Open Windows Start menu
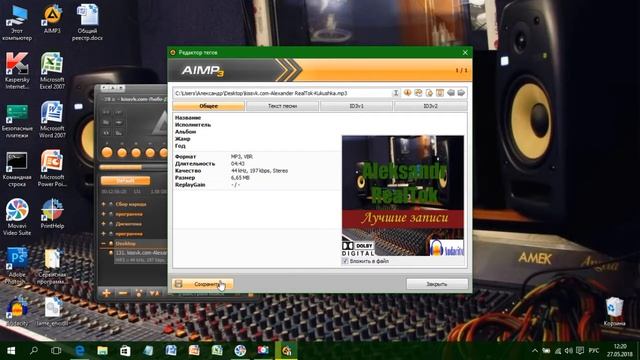Image resolution: width=640 pixels, height=360 pixels. pos(11,350)
